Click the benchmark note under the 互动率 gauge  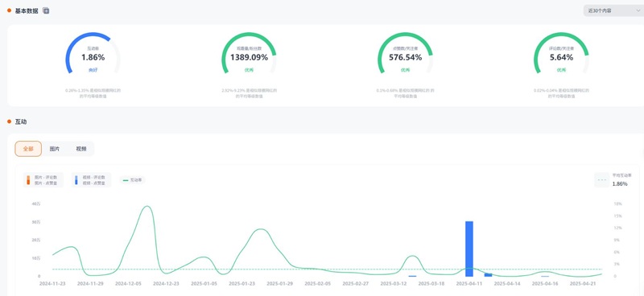93,92
